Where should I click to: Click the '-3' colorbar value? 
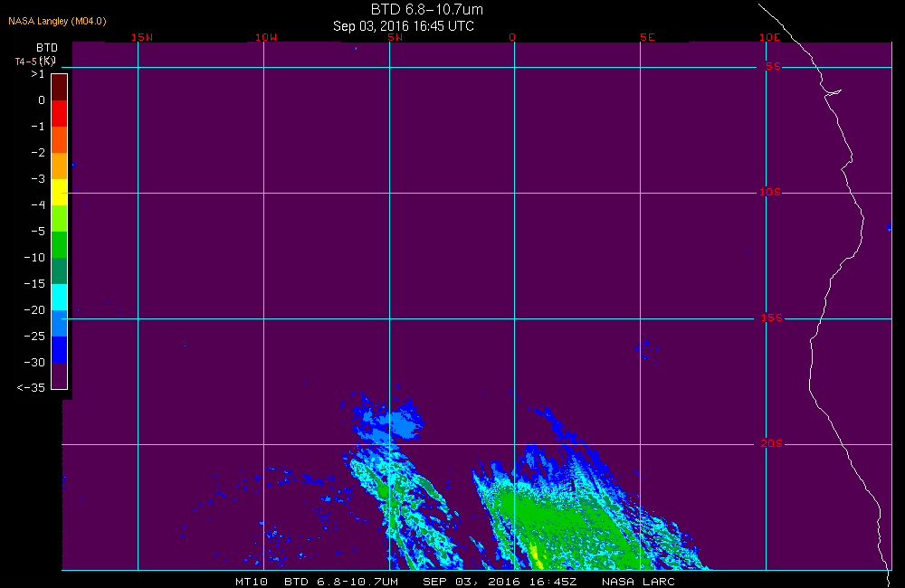[38, 179]
